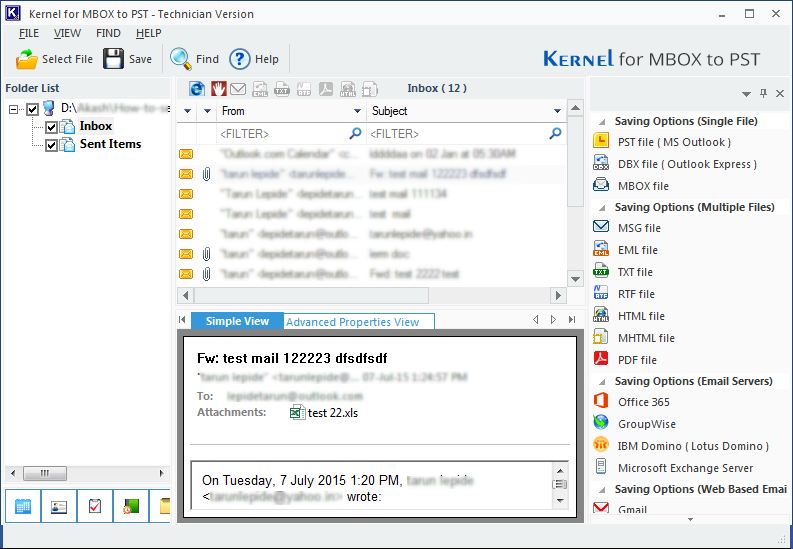
Task: Click the Office 365 icon
Action: click(x=601, y=401)
